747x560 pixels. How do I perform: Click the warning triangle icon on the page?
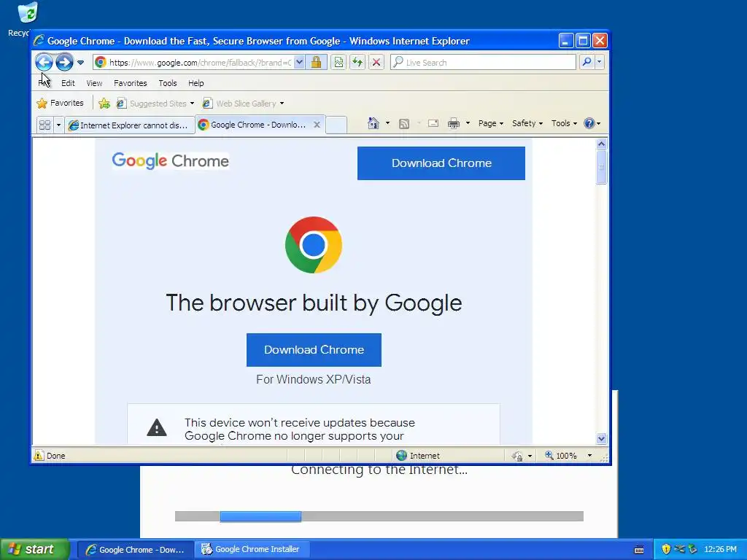pos(157,427)
